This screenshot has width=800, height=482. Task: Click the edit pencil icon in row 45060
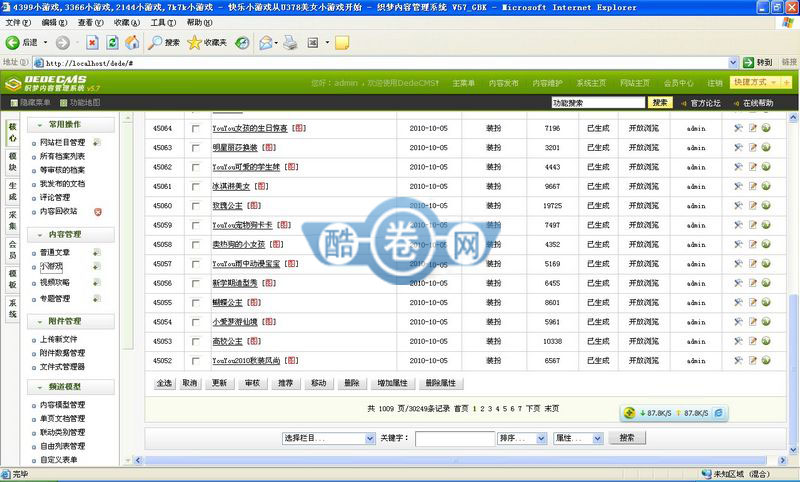click(753, 206)
